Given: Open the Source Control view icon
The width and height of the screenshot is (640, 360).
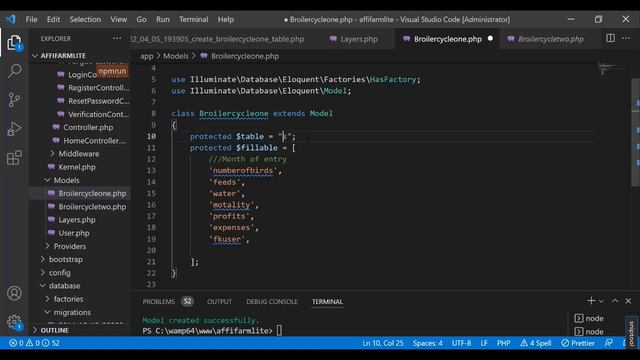Looking at the screenshot, I should [14, 100].
